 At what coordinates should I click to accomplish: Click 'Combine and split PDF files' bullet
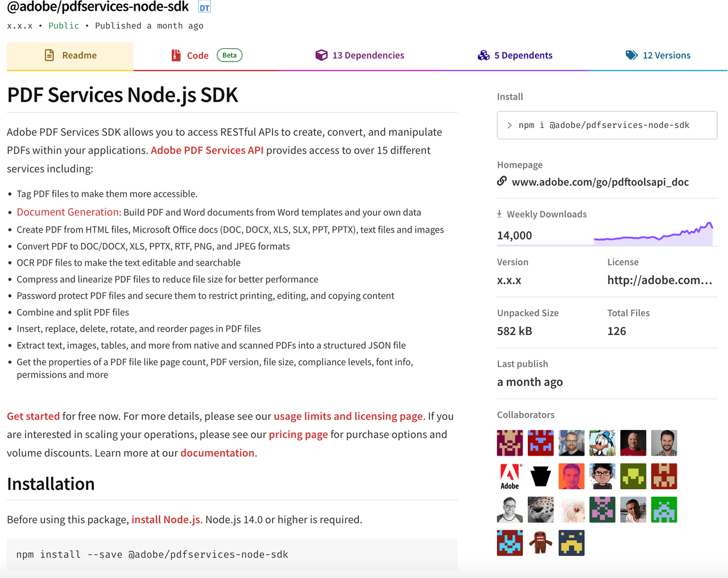click(73, 312)
